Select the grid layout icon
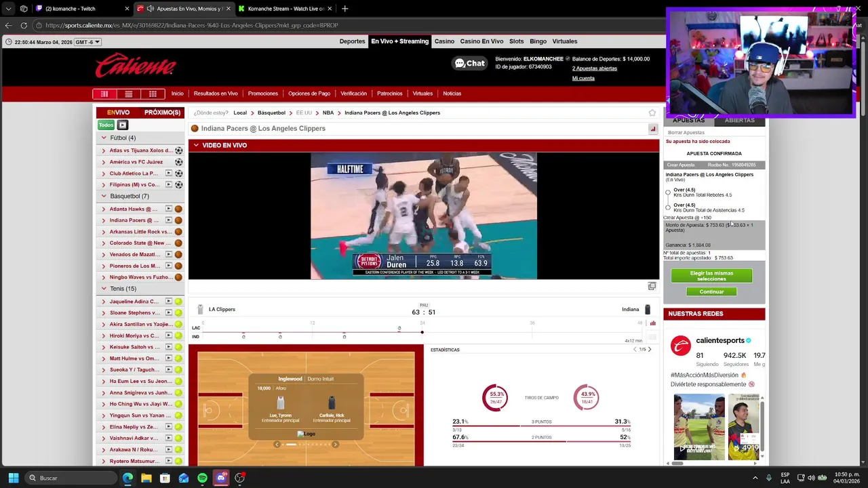Viewport: 868px width, 488px height. (153, 94)
